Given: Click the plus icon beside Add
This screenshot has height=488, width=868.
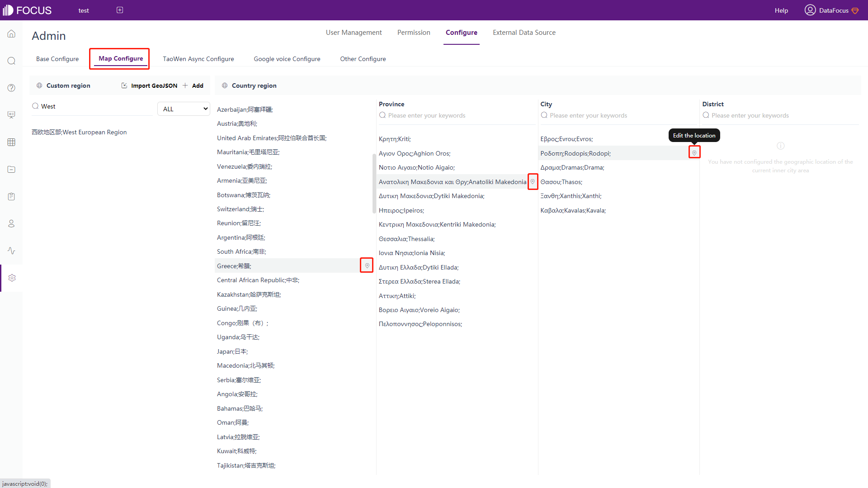Looking at the screenshot, I should tap(185, 85).
